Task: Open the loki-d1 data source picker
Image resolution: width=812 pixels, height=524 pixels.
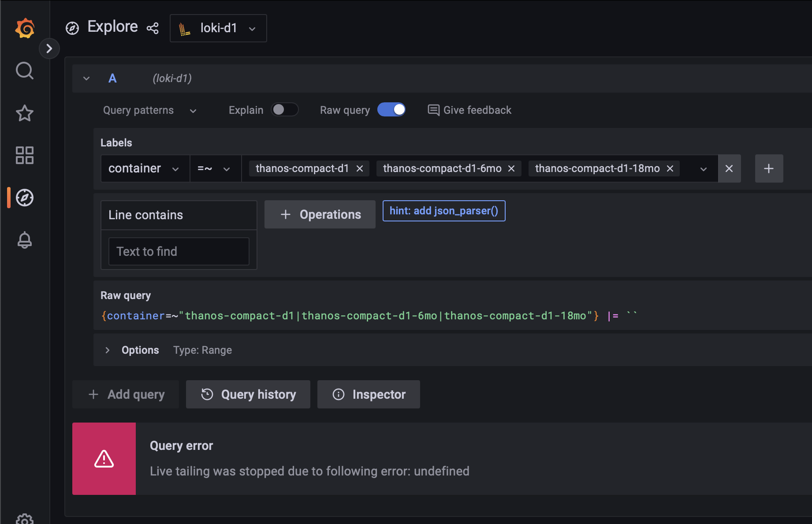Action: tap(218, 28)
